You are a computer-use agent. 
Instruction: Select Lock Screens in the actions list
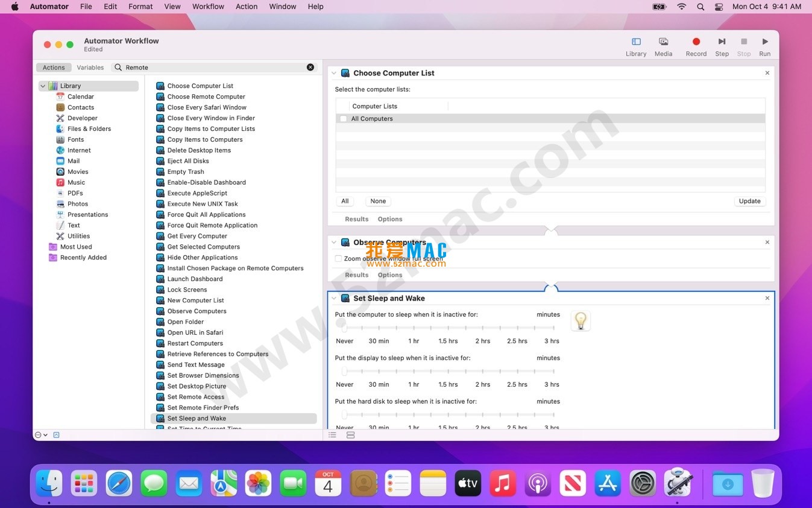coord(187,290)
